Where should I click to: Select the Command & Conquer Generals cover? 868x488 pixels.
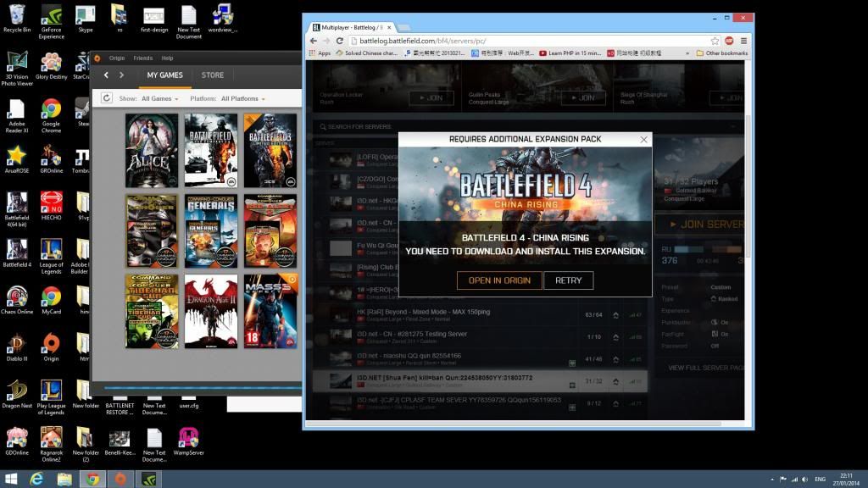(x=211, y=231)
